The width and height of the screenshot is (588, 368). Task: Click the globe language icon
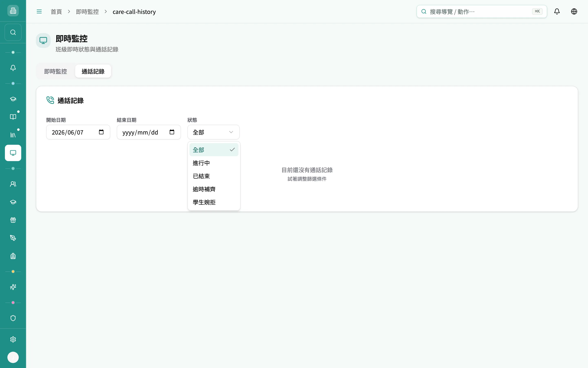tap(574, 11)
